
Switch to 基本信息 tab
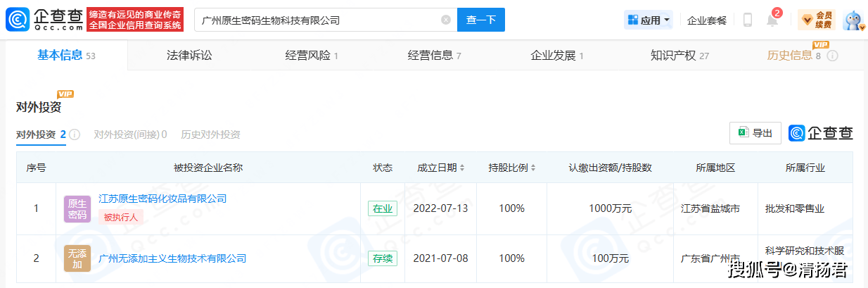pyautogui.click(x=66, y=55)
